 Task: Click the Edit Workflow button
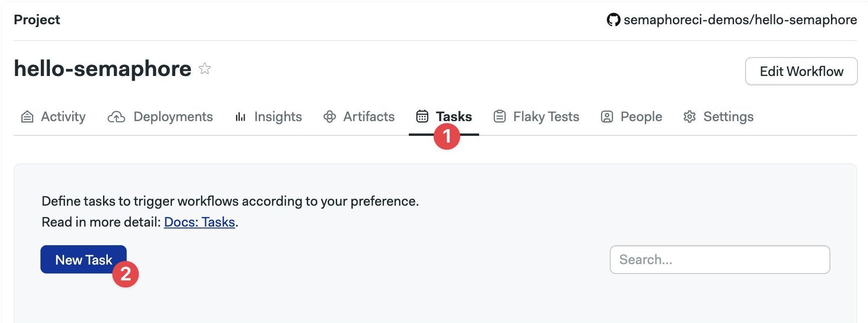(x=802, y=71)
